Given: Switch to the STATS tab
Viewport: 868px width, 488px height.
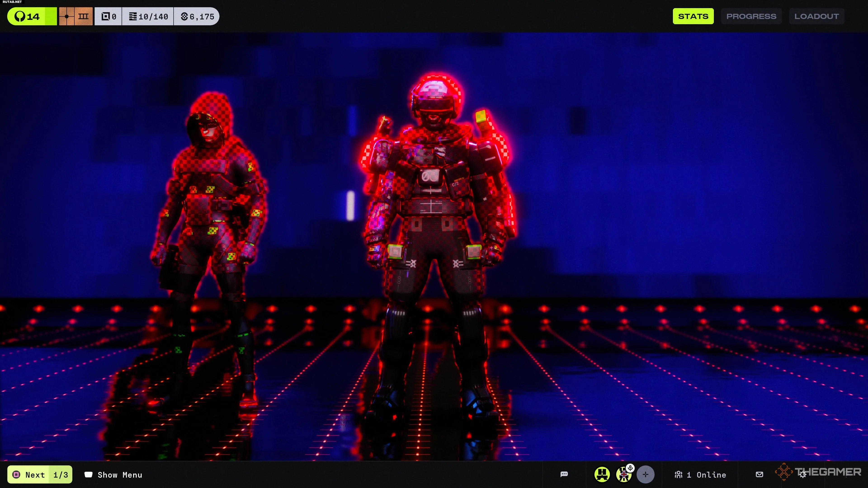Looking at the screenshot, I should pyautogui.click(x=693, y=16).
